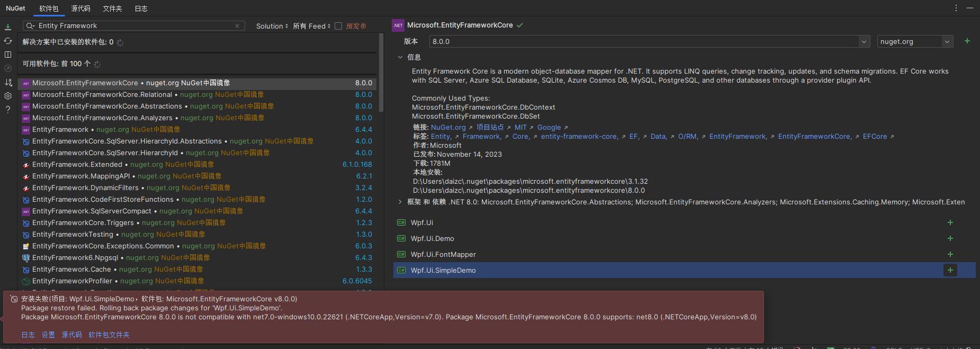Clear the Entity Framework search text
Image resolution: width=980 pixels, height=349 pixels.
tap(237, 26)
